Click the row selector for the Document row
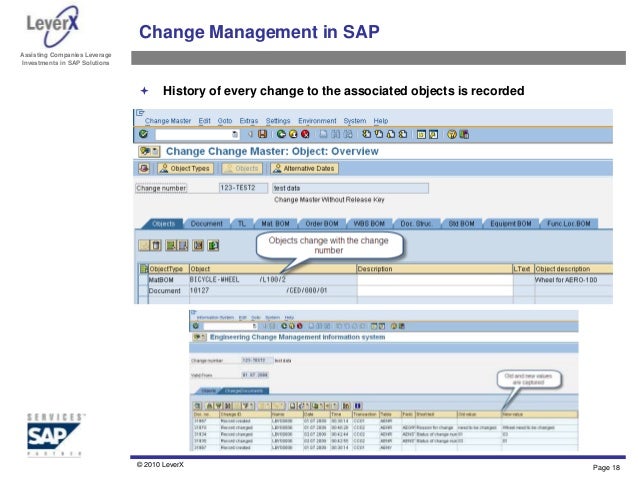The width and height of the screenshot is (638, 479). [x=143, y=291]
